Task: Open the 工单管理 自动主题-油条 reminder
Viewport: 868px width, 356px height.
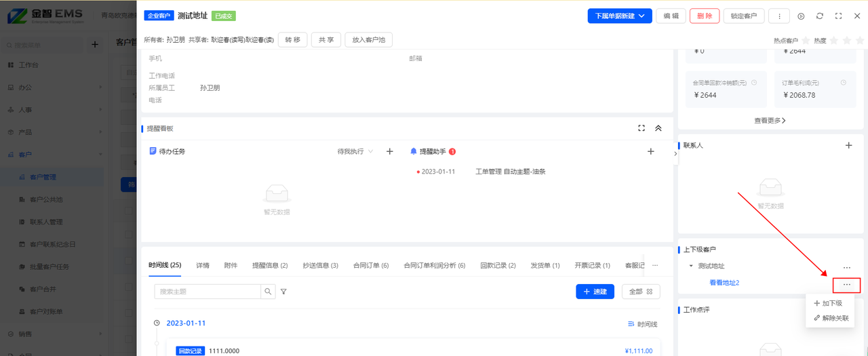Action: [511, 172]
